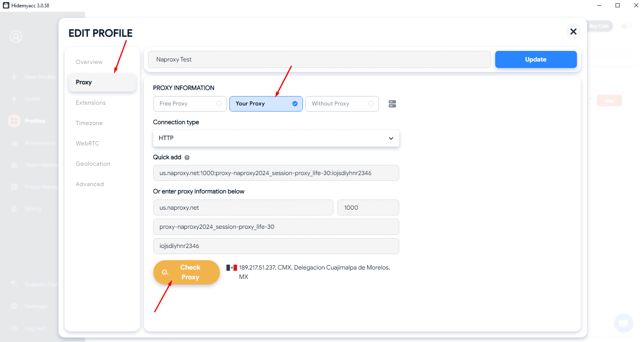Close the Edit Profile dialog

[x=573, y=31]
